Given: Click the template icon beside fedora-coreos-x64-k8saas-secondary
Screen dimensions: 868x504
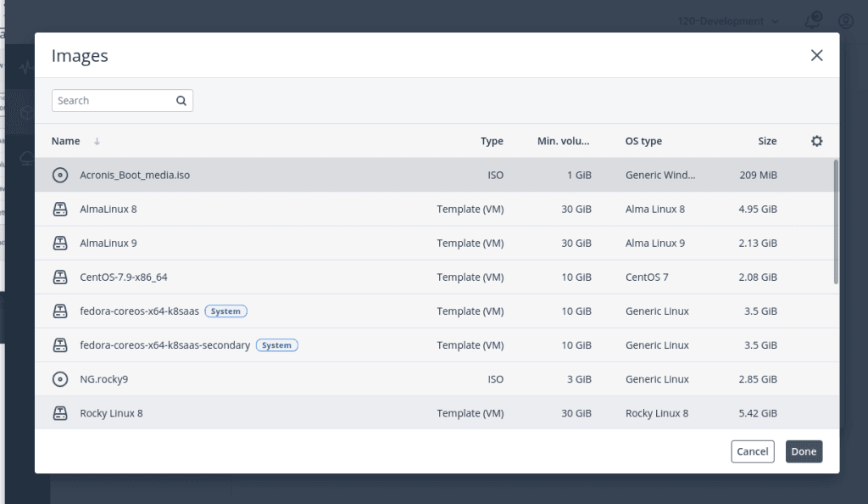Looking at the screenshot, I should point(60,345).
